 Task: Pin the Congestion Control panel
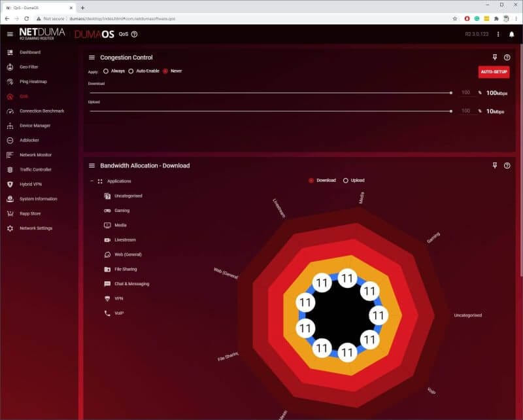coord(495,58)
